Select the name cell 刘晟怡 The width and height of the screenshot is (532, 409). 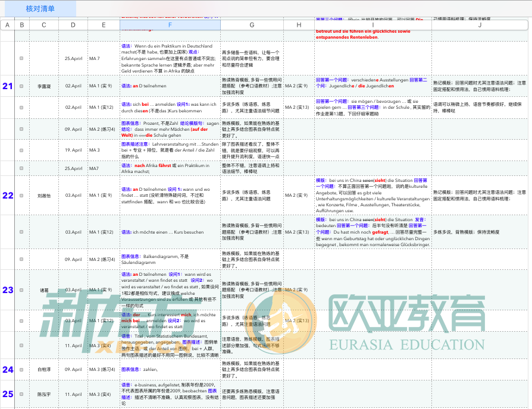(44, 196)
